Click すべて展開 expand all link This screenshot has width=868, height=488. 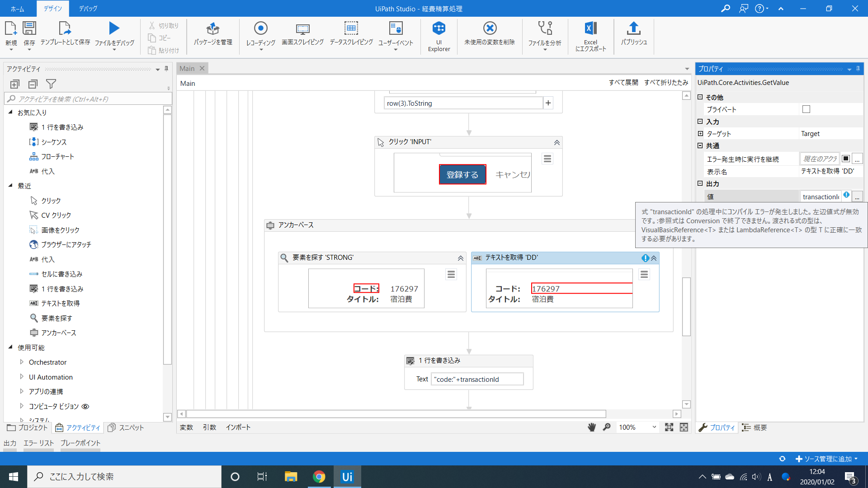point(623,82)
